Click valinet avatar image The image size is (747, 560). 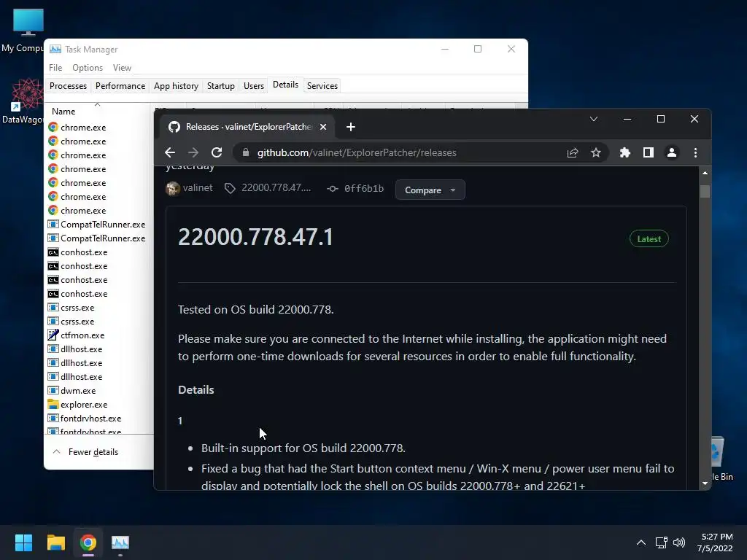tap(172, 189)
